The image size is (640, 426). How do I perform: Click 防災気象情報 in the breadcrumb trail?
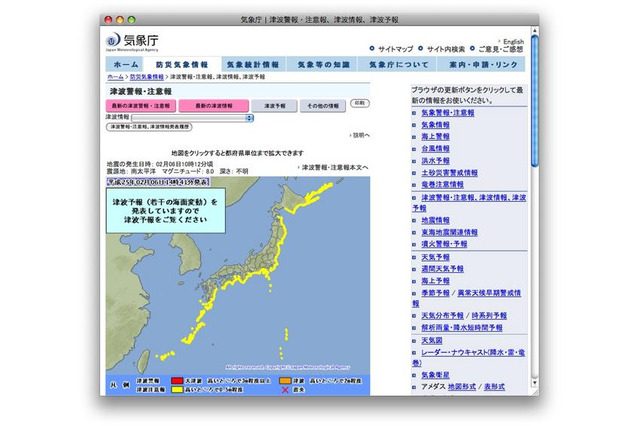[147, 77]
